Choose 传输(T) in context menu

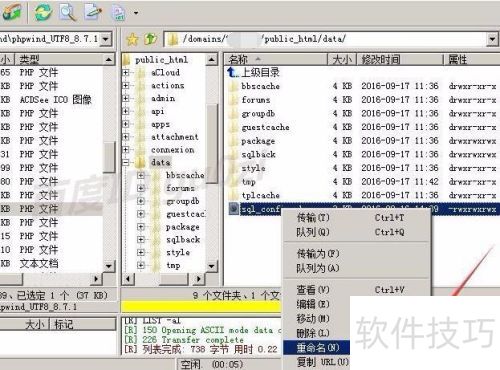tap(357, 218)
